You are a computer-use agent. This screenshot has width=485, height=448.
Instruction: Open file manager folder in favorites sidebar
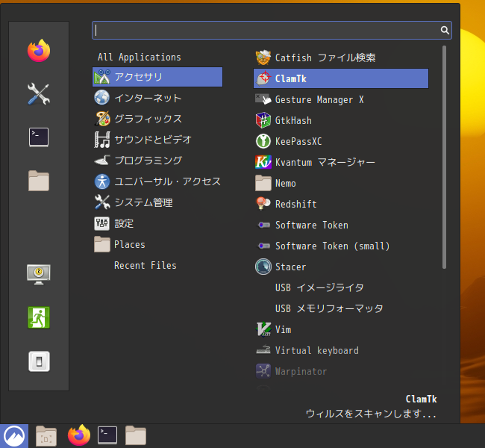pos(39,181)
